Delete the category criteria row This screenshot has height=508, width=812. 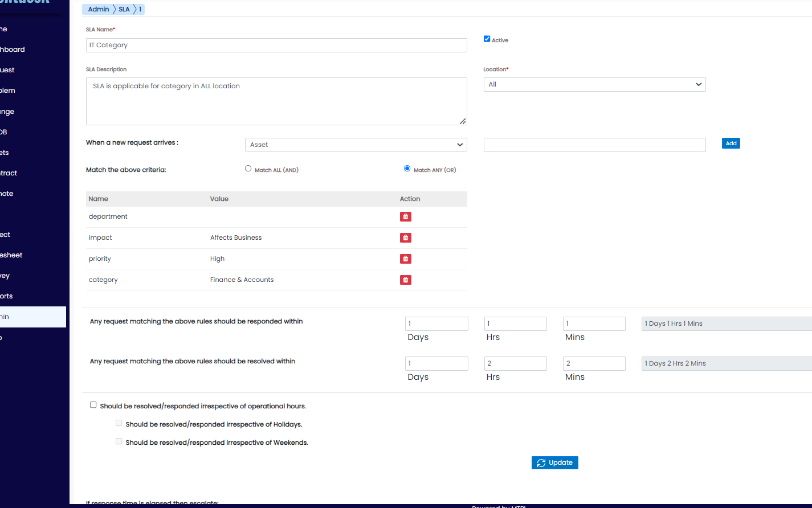(x=406, y=280)
